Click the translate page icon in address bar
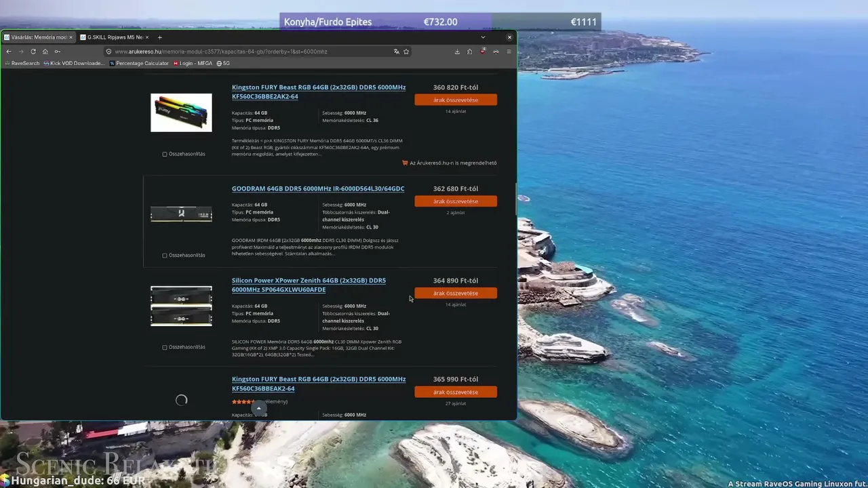This screenshot has height=488, width=868. point(397,52)
